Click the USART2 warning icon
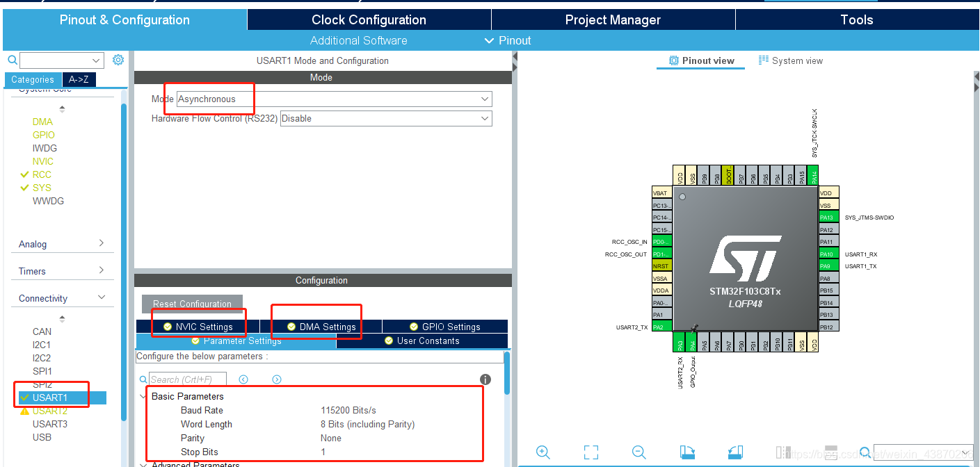The image size is (980, 467). click(x=25, y=411)
